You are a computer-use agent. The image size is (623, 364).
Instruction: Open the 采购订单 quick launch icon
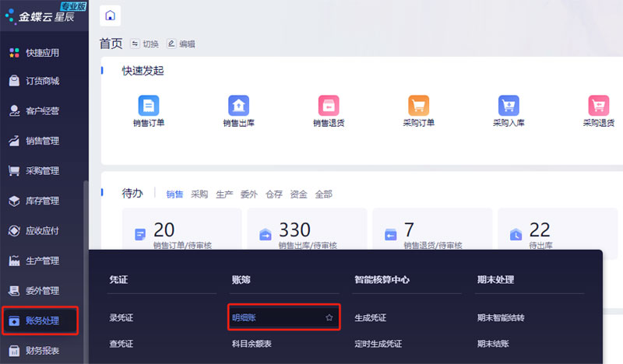coord(419,106)
